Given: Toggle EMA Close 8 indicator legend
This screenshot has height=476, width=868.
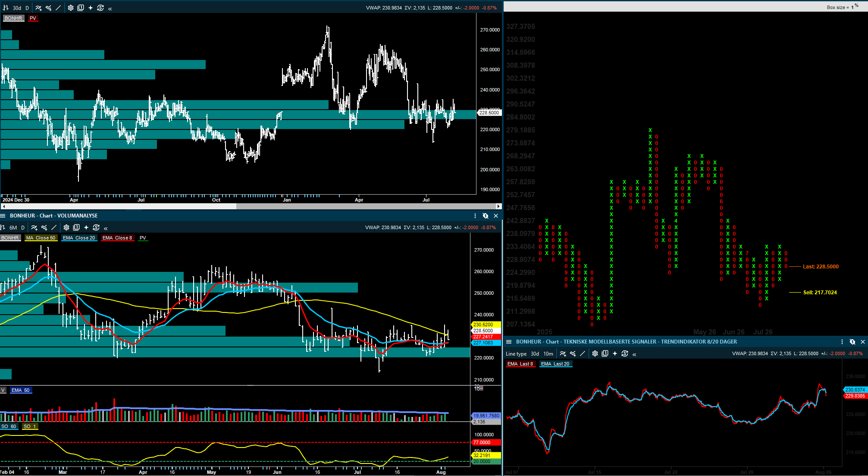Looking at the screenshot, I should click(117, 238).
